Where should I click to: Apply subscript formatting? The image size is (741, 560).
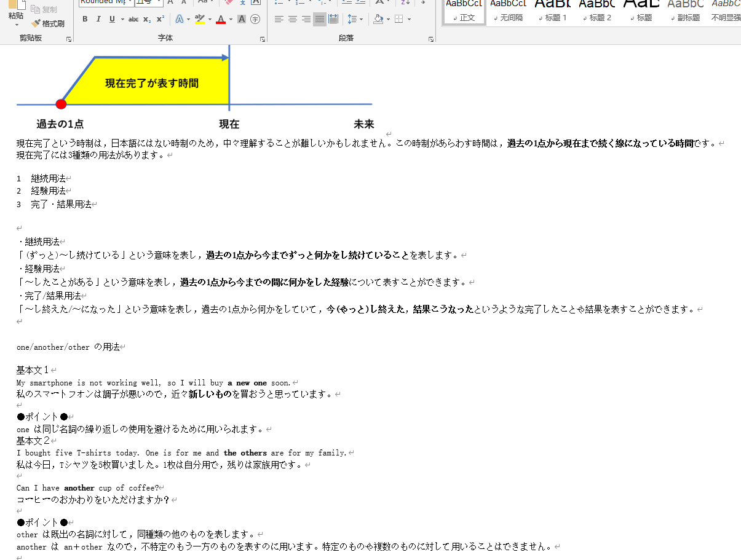146,19
